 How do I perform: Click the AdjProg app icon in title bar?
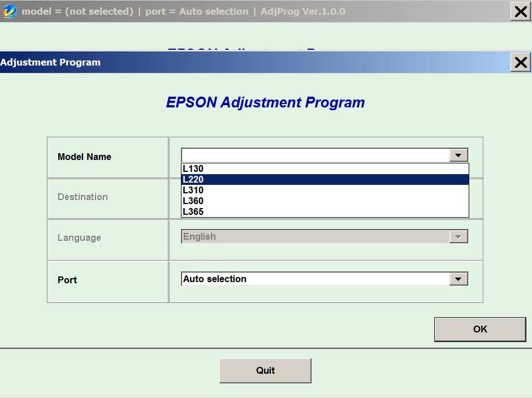click(x=9, y=11)
